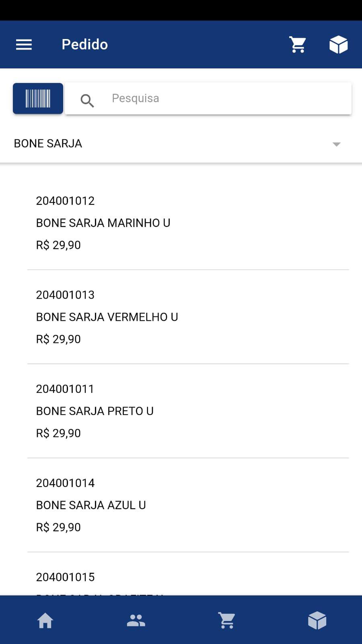Open the hamburger menu
362x644 pixels.
24,44
